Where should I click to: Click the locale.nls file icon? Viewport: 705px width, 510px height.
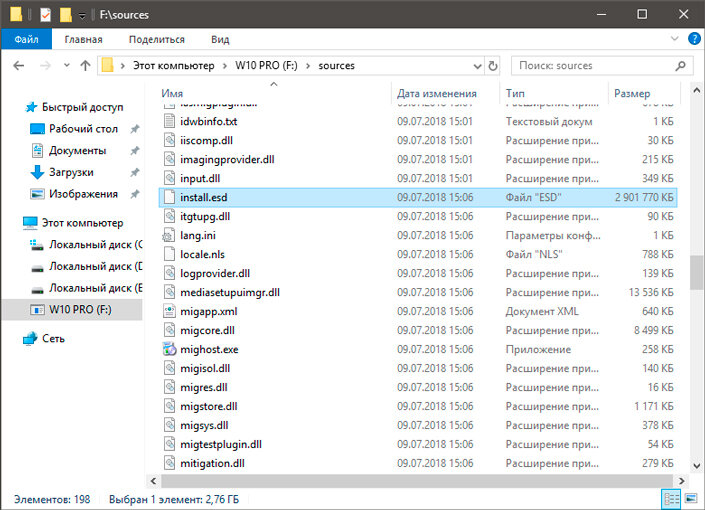pos(169,254)
